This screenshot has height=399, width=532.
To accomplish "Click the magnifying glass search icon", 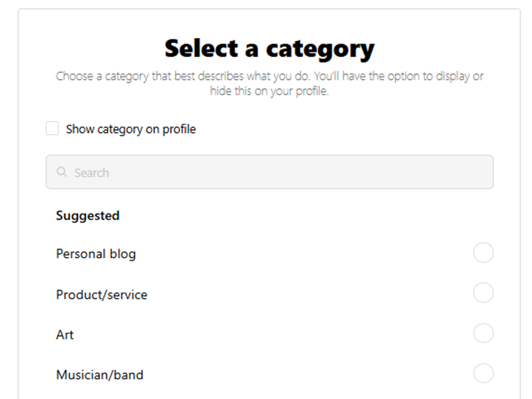I will pyautogui.click(x=62, y=172).
